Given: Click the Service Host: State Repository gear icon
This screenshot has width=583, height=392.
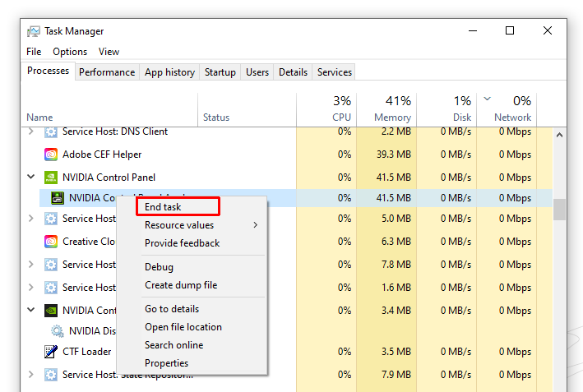Looking at the screenshot, I should click(51, 375).
